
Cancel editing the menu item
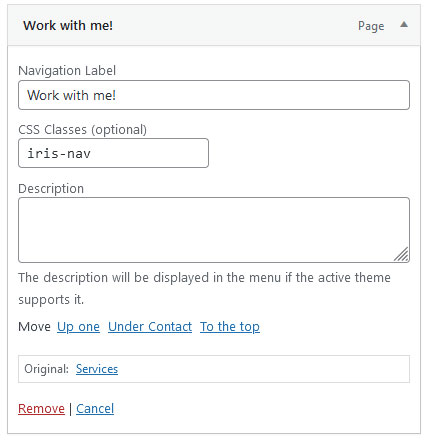click(x=95, y=409)
